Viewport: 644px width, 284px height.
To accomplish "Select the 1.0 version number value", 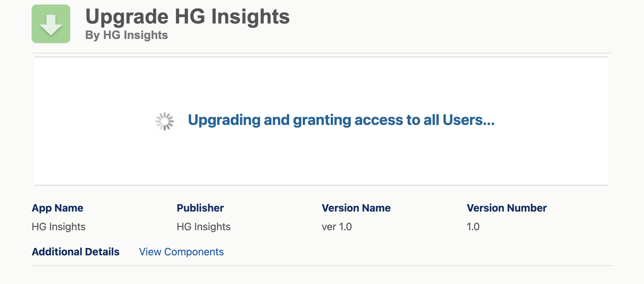I will 473,227.
